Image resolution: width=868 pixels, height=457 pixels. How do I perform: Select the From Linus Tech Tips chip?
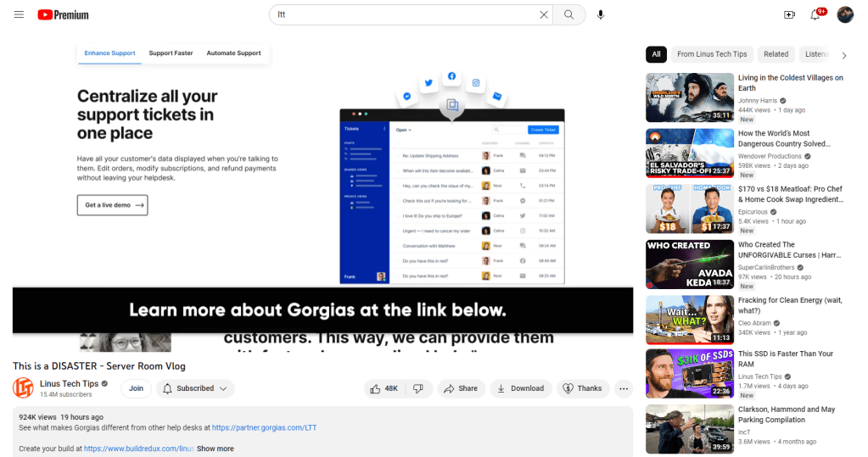712,54
